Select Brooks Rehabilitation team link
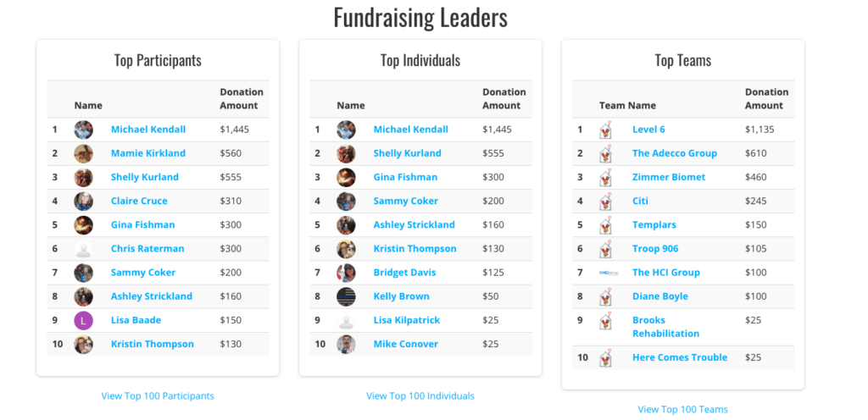Image resolution: width=868 pixels, height=420 pixels. (x=666, y=327)
